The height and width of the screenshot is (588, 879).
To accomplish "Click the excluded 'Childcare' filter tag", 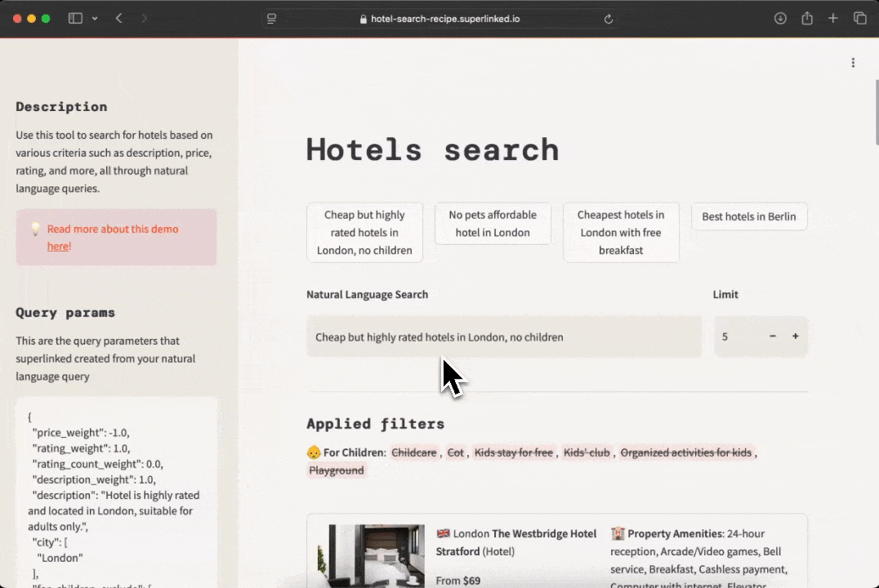I will [413, 452].
